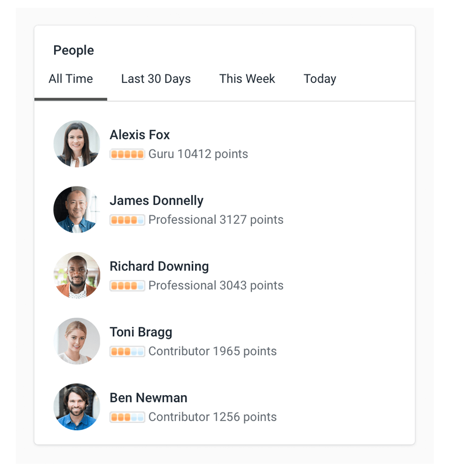Open Alexis Fox's profile by clicking her name
This screenshot has height=476, width=449.
(139, 134)
